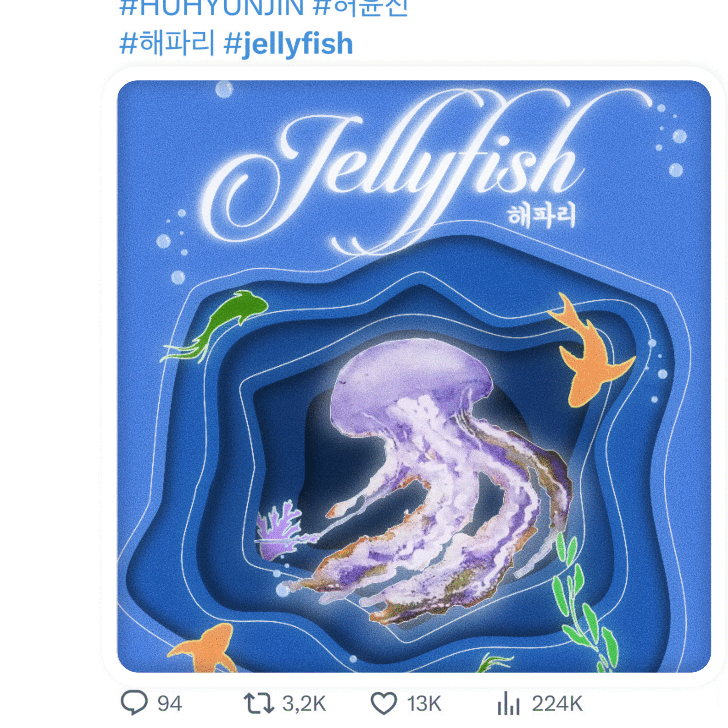Viewport: 728px width, 728px height.
Task: Click the cursive Jellyfish title in image
Action: click(x=392, y=169)
